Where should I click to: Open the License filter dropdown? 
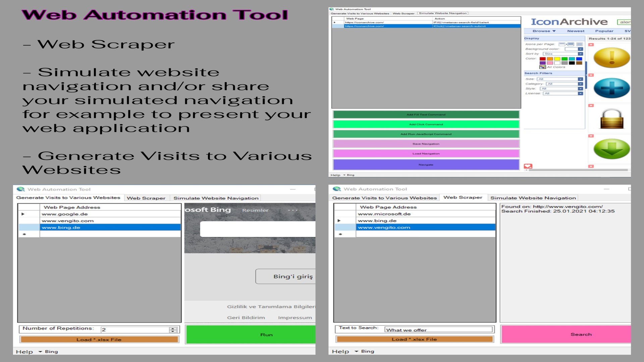(580, 94)
